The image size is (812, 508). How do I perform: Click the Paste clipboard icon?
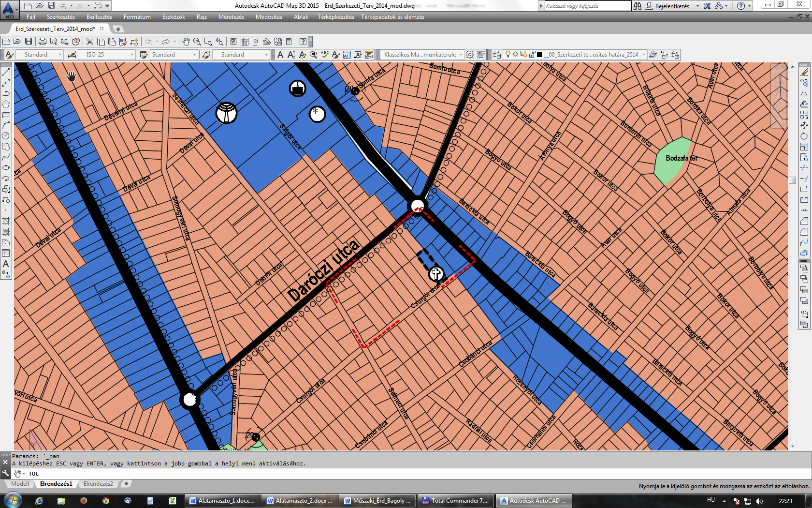click(x=112, y=42)
